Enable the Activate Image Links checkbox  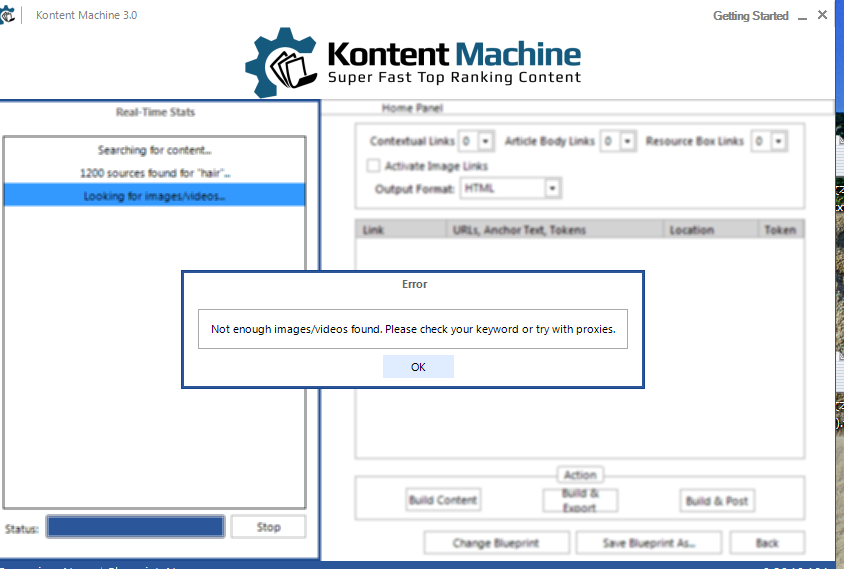point(373,165)
